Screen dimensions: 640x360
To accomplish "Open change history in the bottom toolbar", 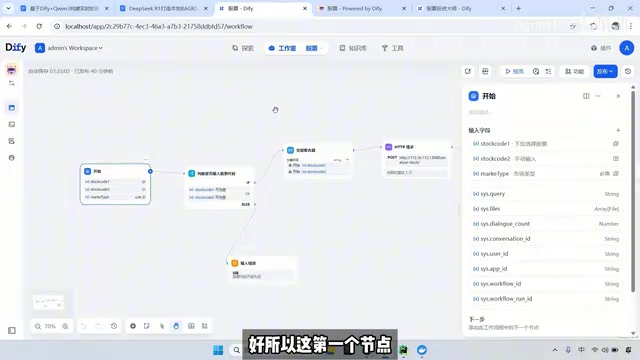I will 114,326.
